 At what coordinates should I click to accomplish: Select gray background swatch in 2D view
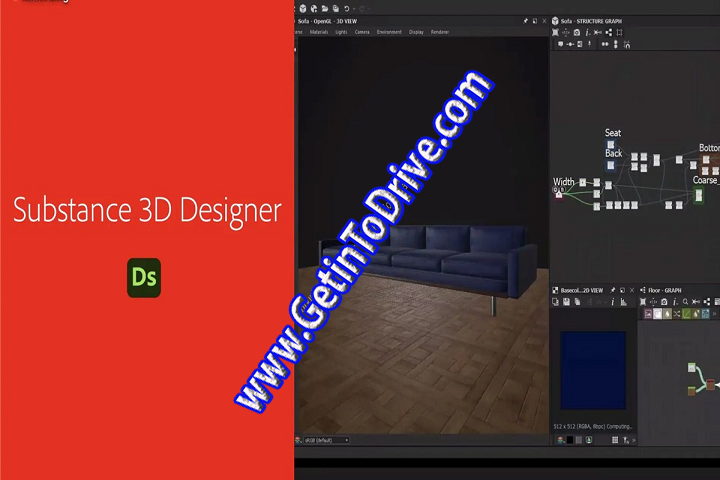[x=579, y=440]
